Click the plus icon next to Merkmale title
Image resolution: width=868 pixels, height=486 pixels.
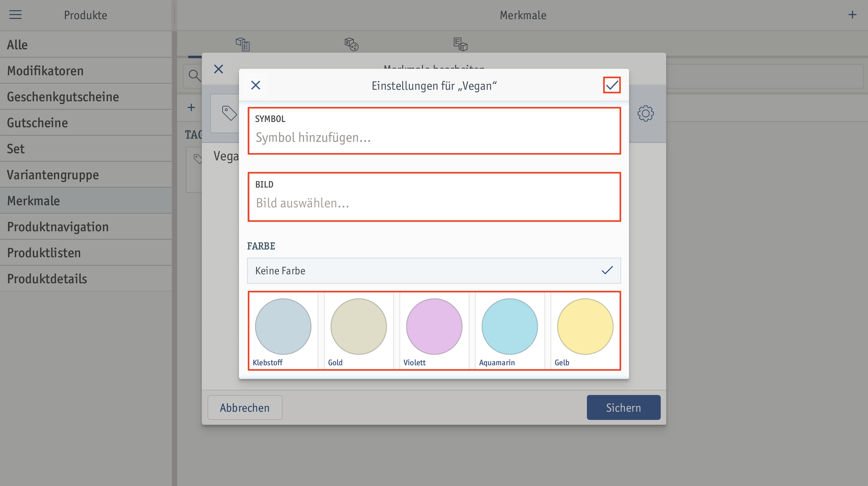[852, 15]
